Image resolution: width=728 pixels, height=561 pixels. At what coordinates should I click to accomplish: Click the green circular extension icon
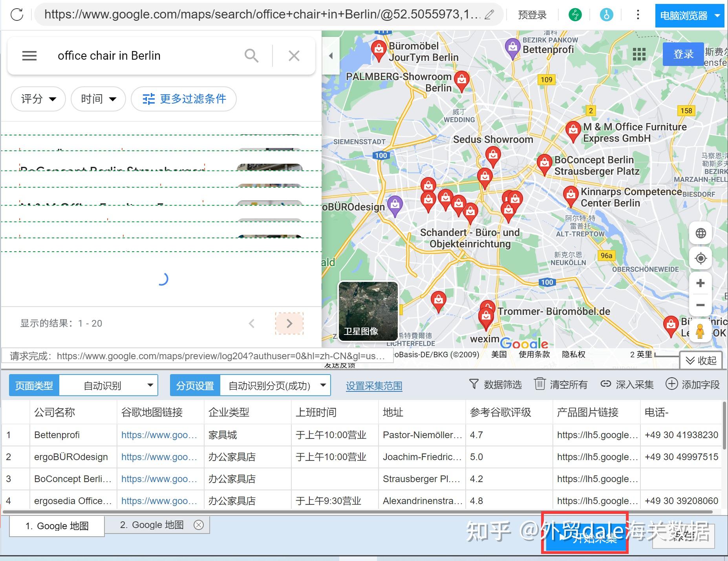click(575, 15)
